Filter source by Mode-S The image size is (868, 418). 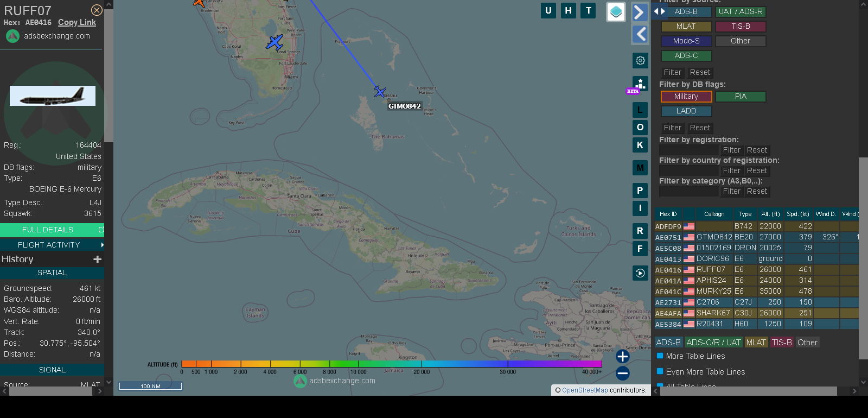pyautogui.click(x=686, y=41)
